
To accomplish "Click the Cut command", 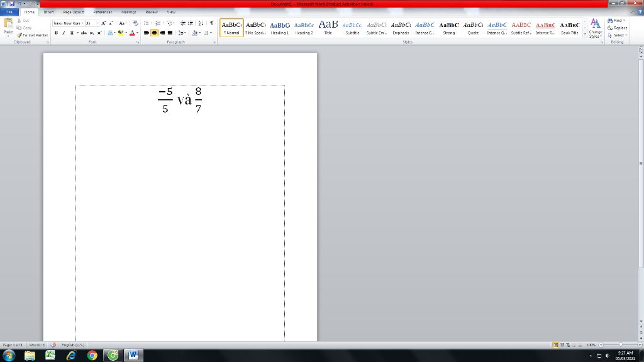I will tap(23, 21).
